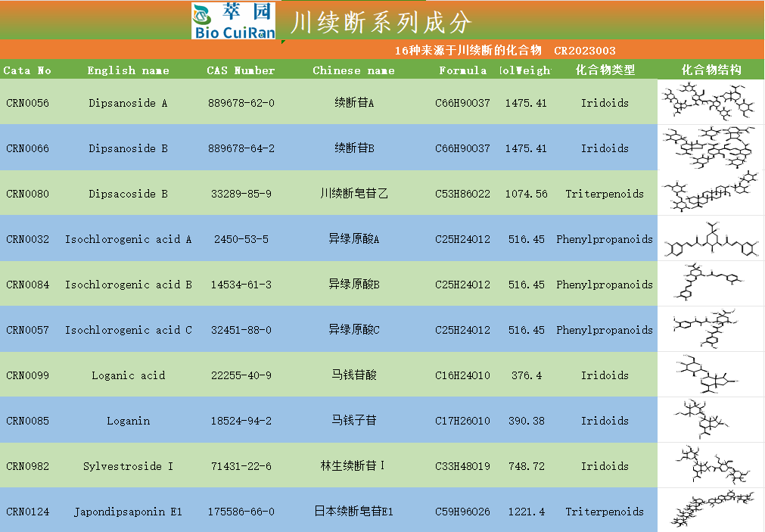Select cell CRN0080
The image size is (765, 532).
[x=28, y=194]
